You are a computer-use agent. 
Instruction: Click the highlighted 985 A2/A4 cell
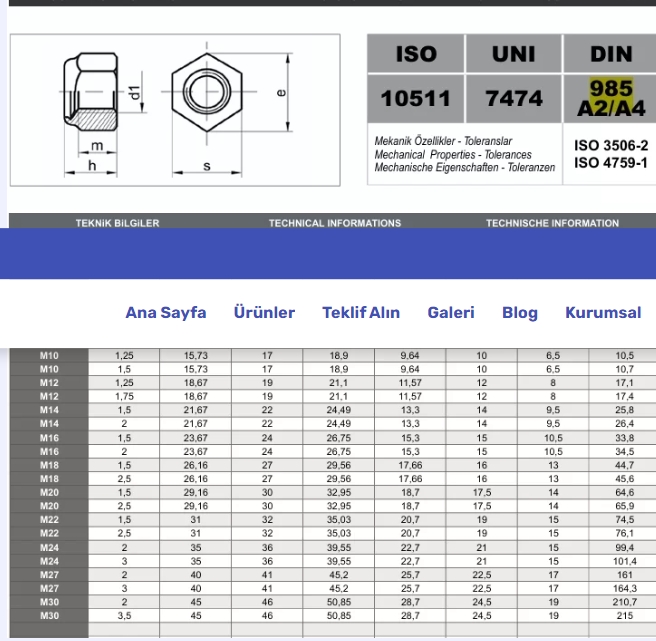[611, 99]
